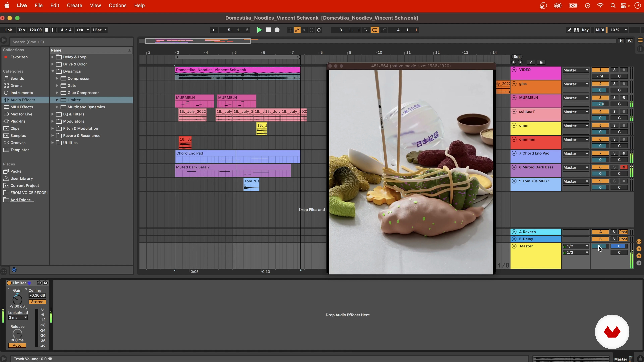This screenshot has width=644, height=362.
Task: Solo the A Reverb return track
Action: pos(613,232)
